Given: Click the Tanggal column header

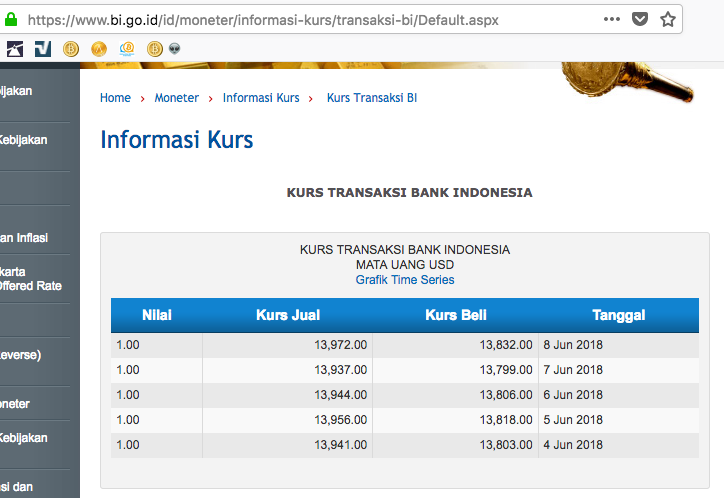Looking at the screenshot, I should pyautogui.click(x=619, y=315).
